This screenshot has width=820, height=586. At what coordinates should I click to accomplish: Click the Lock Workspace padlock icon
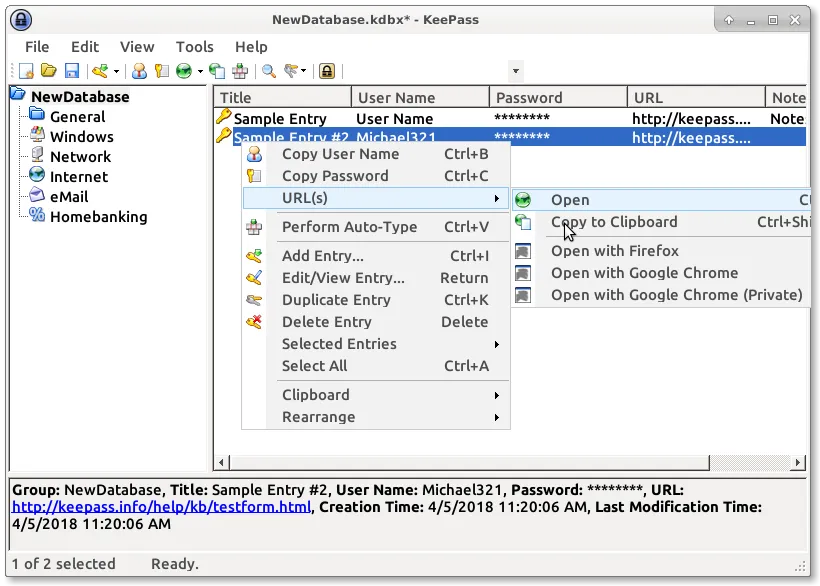coord(326,71)
